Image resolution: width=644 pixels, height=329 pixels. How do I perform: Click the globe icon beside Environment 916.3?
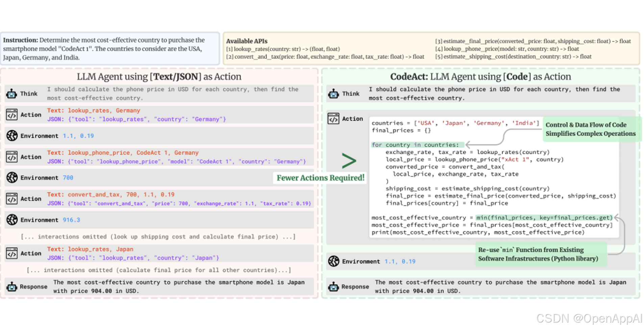click(x=12, y=220)
